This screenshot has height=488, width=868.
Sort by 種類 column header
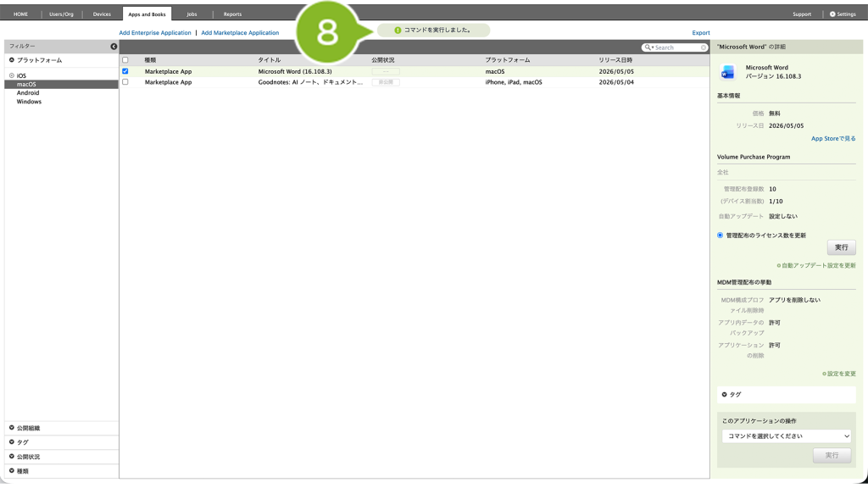(150, 60)
